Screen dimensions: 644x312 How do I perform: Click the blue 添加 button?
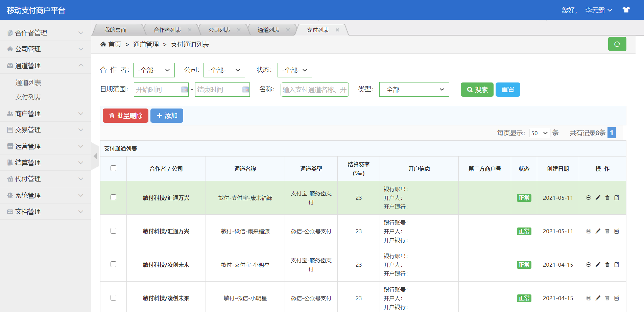(167, 116)
